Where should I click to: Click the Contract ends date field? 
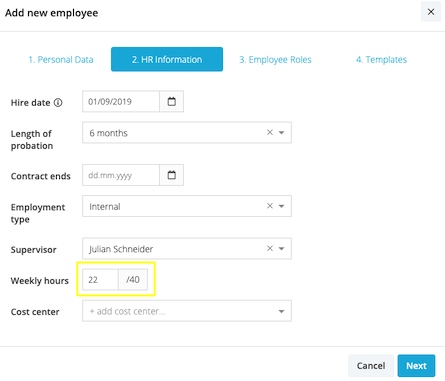(x=121, y=175)
